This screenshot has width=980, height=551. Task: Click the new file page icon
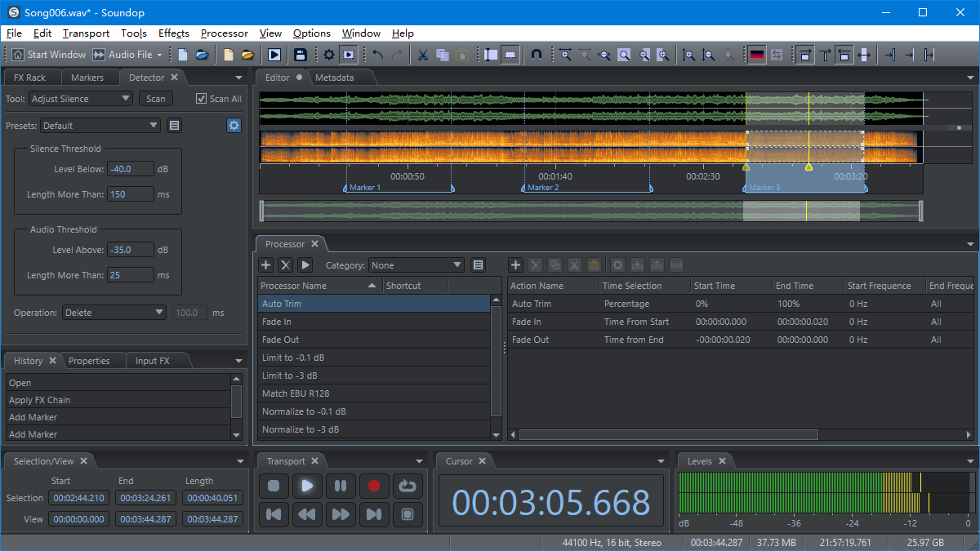(x=183, y=55)
